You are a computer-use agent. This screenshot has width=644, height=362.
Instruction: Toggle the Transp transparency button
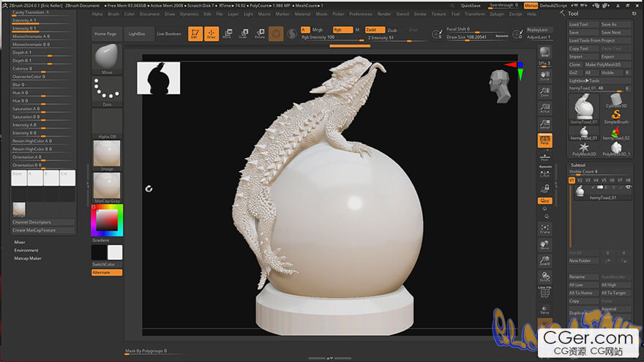pyautogui.click(x=544, y=309)
